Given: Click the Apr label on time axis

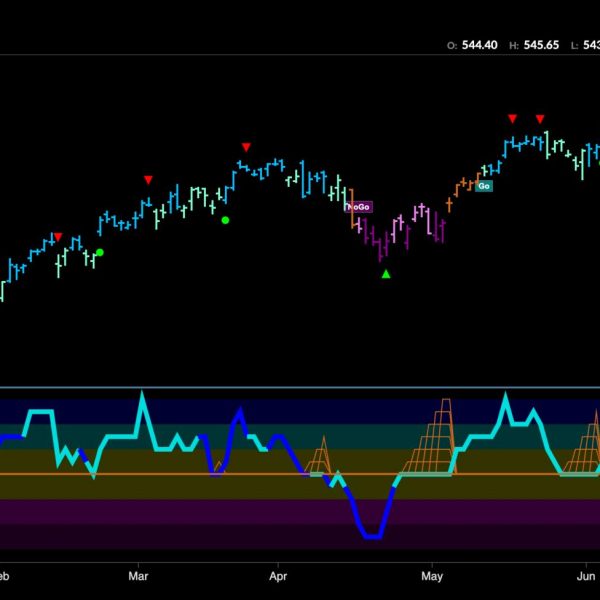Looking at the screenshot, I should [x=278, y=576].
